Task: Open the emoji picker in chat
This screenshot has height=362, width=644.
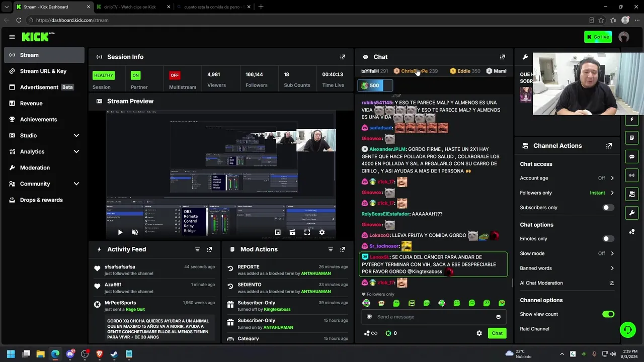Action: [499, 317]
